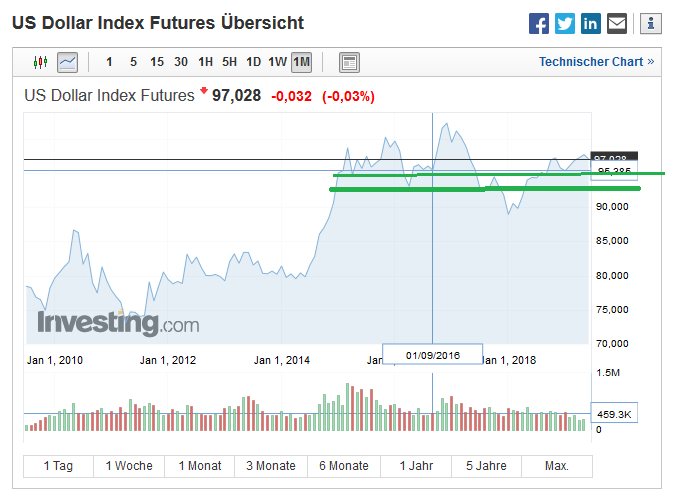Open the Technischer Chart link
Screen dimensions: 675x501
[596, 62]
